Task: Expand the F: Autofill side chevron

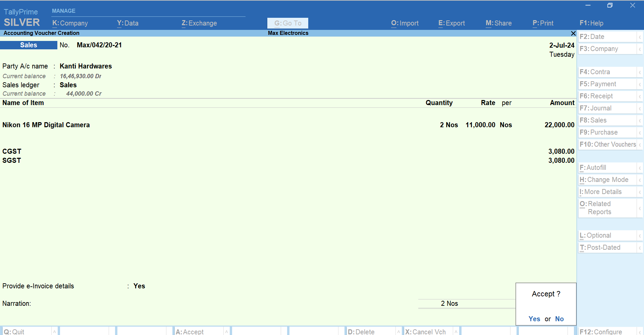Action: (x=640, y=168)
